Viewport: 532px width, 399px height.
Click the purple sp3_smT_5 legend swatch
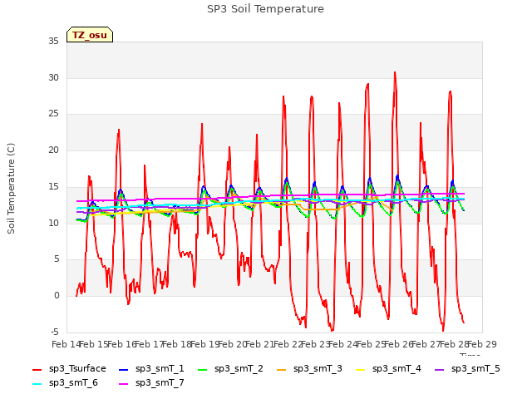pyautogui.click(x=440, y=369)
